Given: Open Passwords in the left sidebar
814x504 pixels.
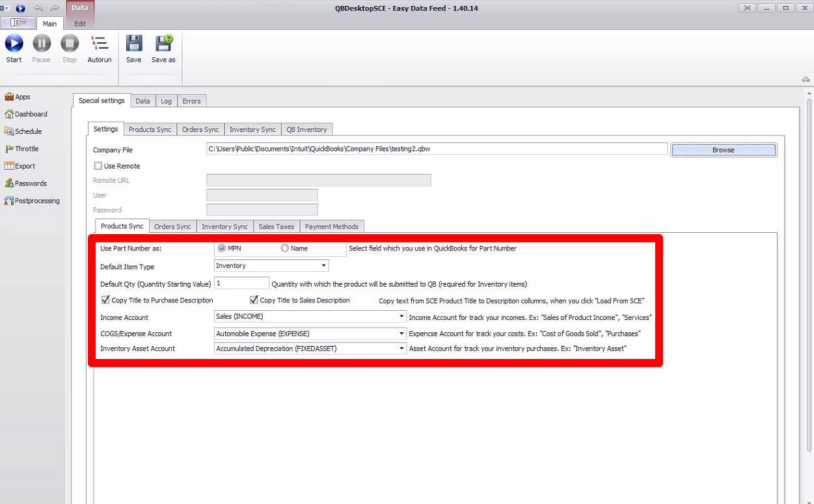Looking at the screenshot, I should click(x=25, y=183).
